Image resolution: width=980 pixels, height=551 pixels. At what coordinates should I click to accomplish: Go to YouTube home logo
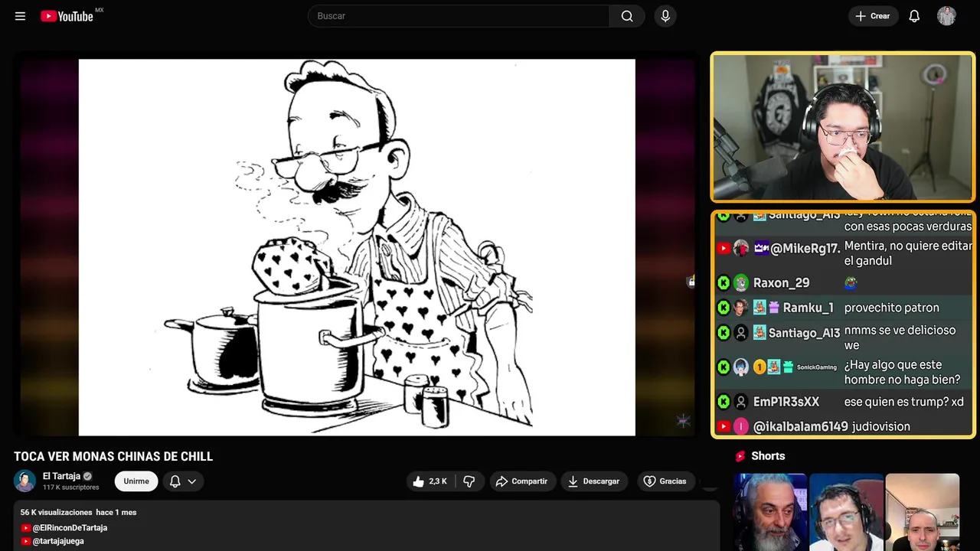[x=67, y=16]
